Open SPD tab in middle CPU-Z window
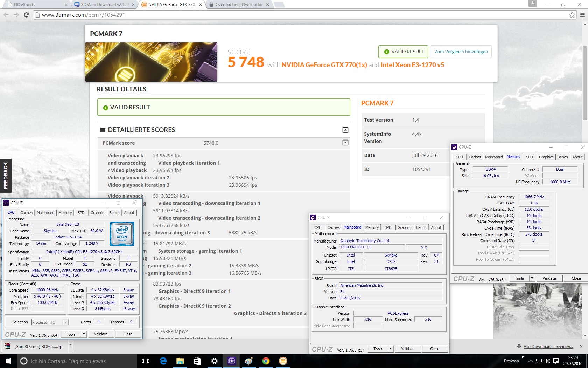This screenshot has width=588, height=368. click(388, 227)
